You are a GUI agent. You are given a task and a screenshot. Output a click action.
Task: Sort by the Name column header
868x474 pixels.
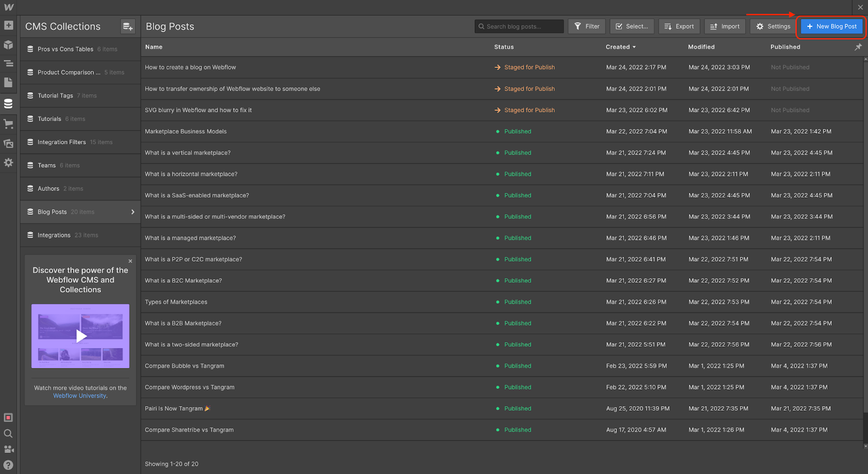click(154, 47)
